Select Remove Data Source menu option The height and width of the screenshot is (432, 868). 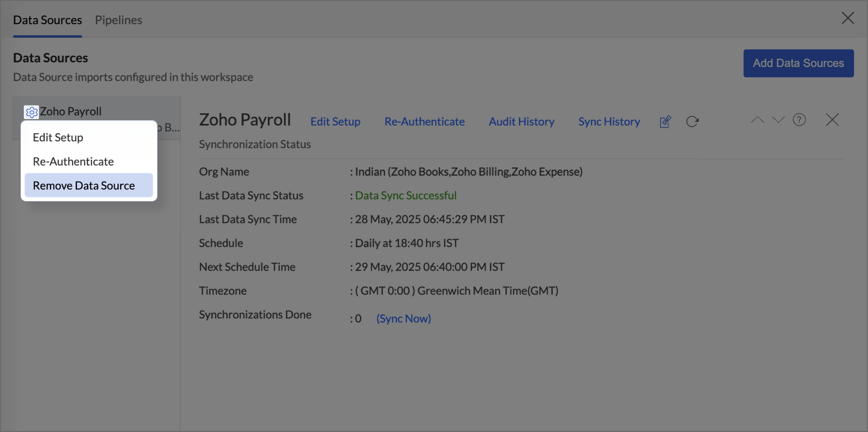(84, 186)
